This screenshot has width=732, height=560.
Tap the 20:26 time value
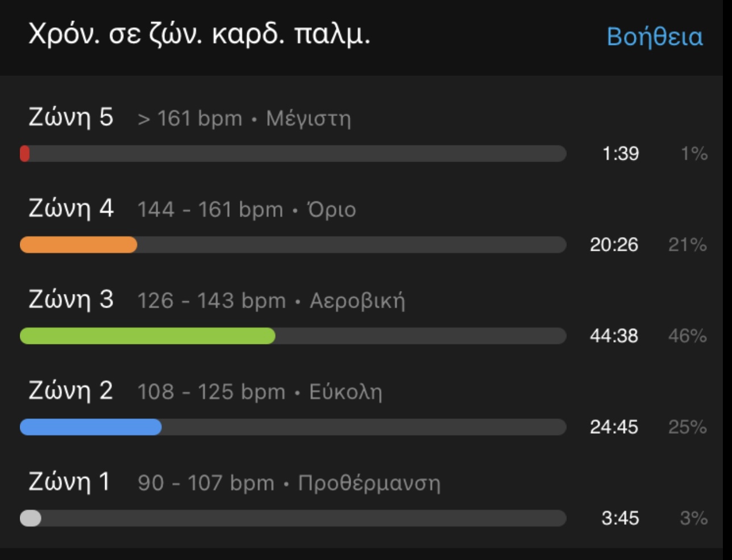[x=614, y=245]
